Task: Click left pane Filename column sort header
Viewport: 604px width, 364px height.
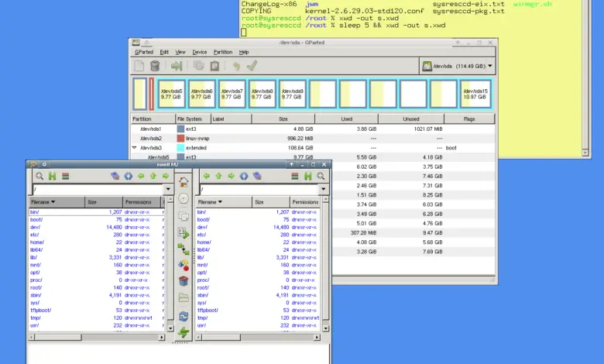Action: pos(57,202)
